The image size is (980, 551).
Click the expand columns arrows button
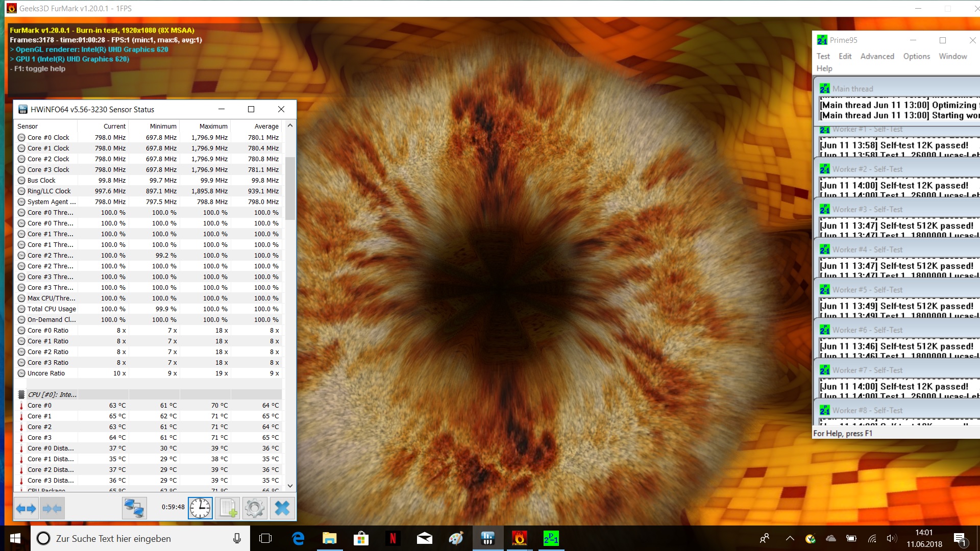pyautogui.click(x=26, y=508)
